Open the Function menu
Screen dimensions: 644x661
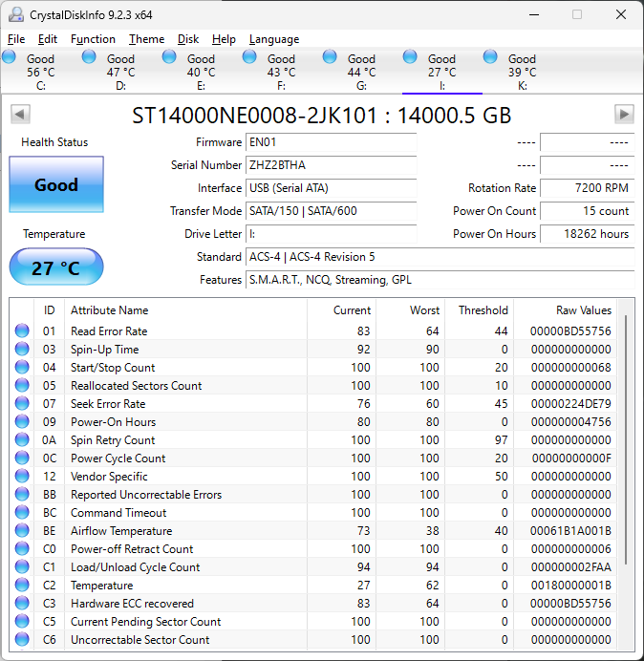pyautogui.click(x=93, y=39)
